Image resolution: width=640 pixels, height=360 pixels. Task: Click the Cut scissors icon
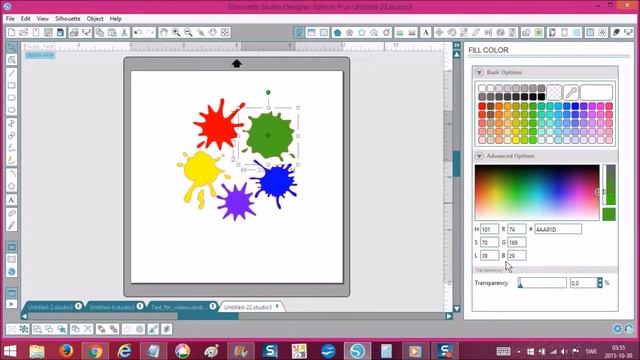pyautogui.click(x=124, y=32)
